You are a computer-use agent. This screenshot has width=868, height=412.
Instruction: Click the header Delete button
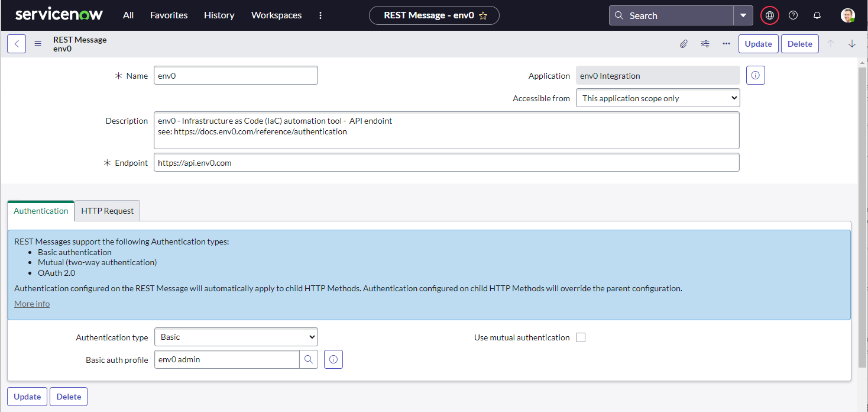[x=800, y=44]
